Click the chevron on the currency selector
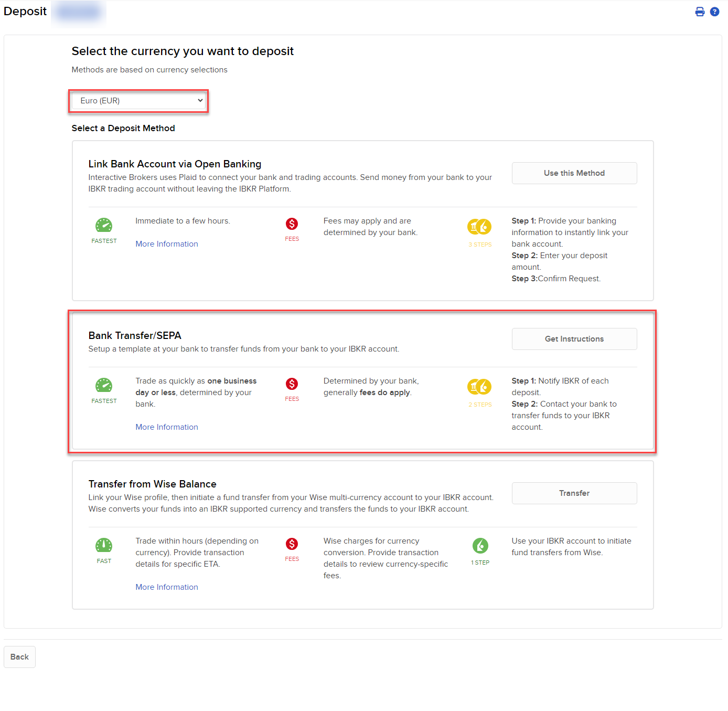Image resolution: width=728 pixels, height=711 pixels. 200,100
